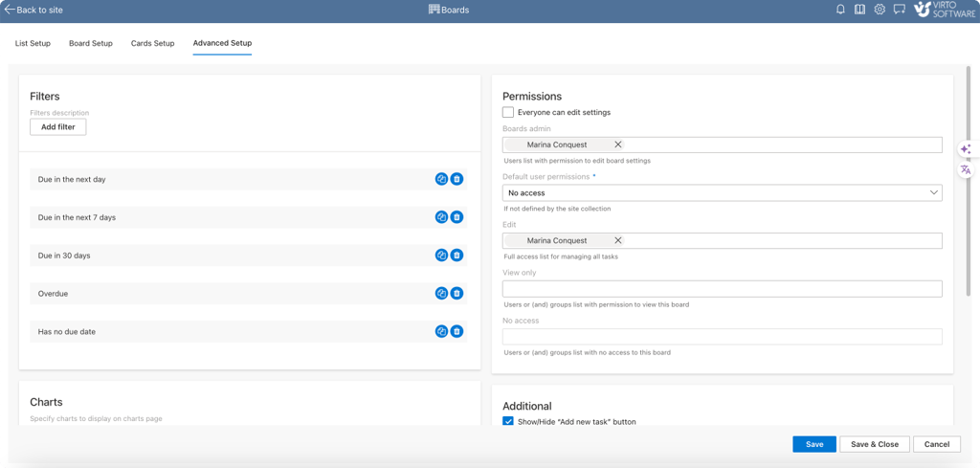Switch to the Cards Setup tab
The height and width of the screenshot is (468, 980).
tap(152, 43)
